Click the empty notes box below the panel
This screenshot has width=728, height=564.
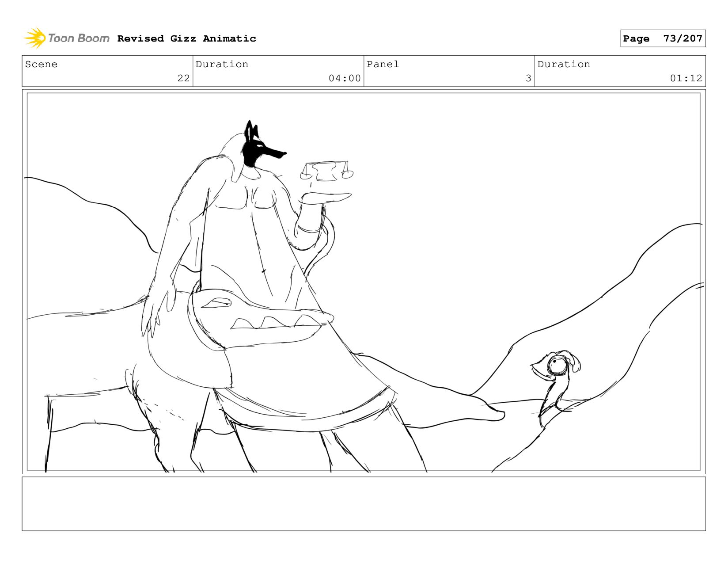(364, 503)
